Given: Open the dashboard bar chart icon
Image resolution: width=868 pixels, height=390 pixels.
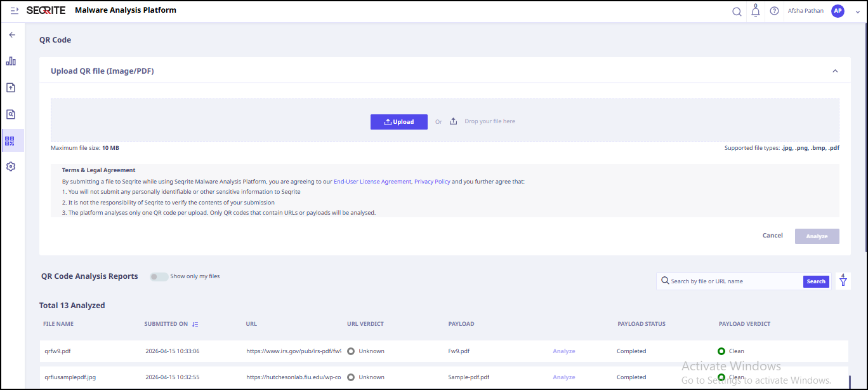Looking at the screenshot, I should (x=11, y=62).
